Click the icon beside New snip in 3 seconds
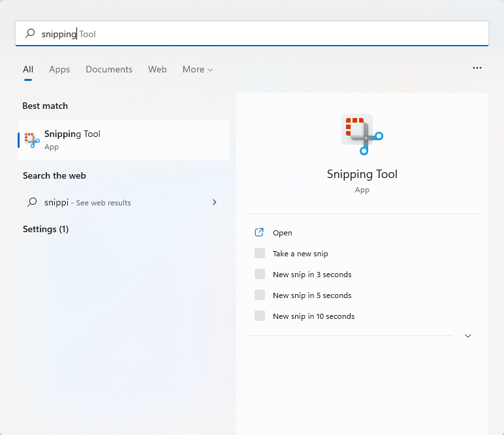This screenshot has width=504, height=435. pos(260,274)
